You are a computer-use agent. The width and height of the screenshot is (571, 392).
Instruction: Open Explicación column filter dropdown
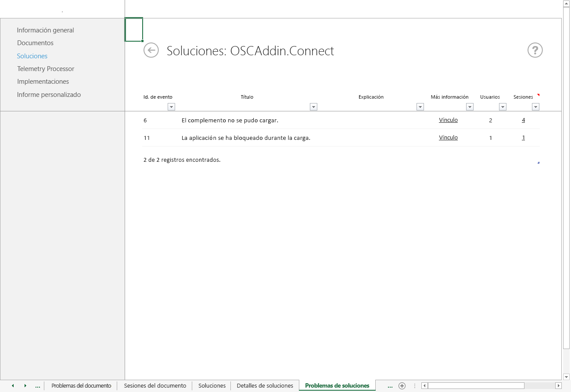click(420, 107)
